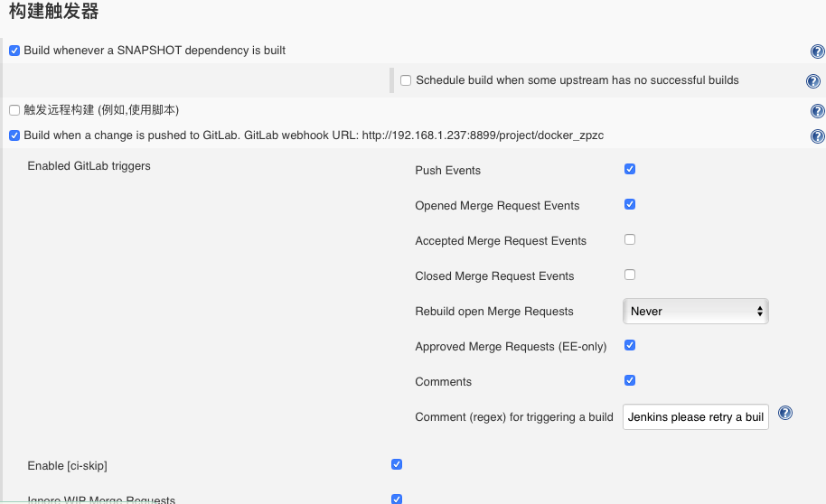826x504 pixels.
Task: Open help icon for Schedule build upstream option
Action: [813, 81]
